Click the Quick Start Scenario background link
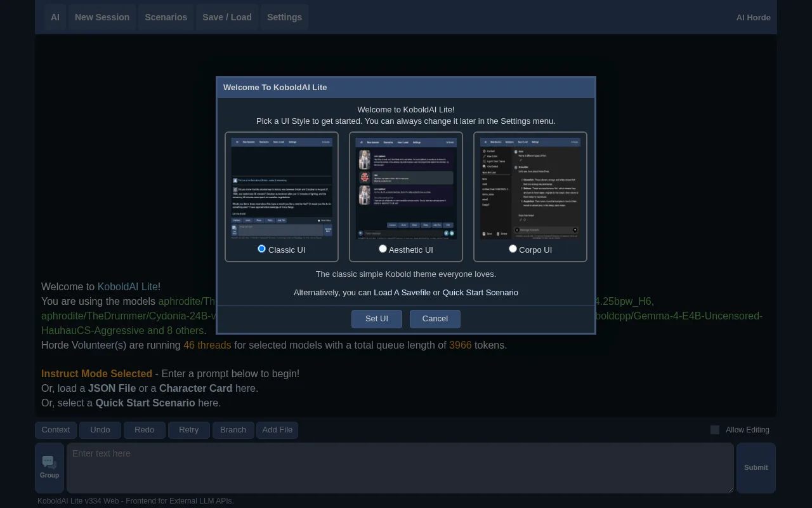 [145, 403]
